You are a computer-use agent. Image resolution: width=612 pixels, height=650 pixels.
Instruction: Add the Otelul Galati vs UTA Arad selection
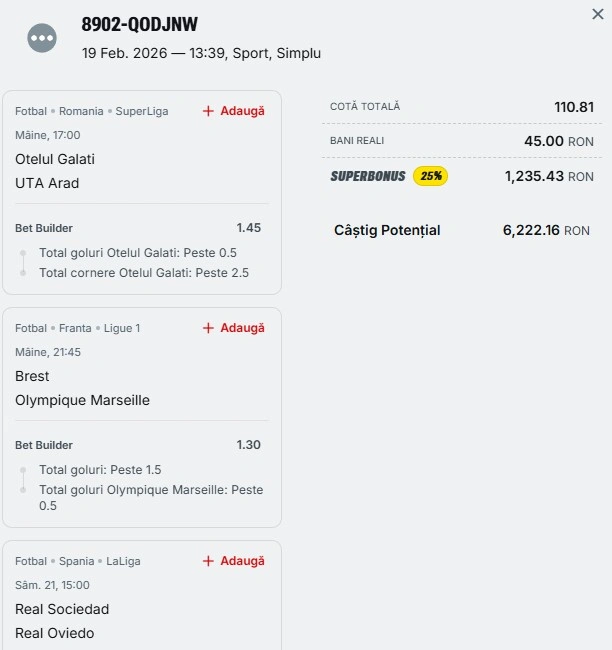(234, 111)
